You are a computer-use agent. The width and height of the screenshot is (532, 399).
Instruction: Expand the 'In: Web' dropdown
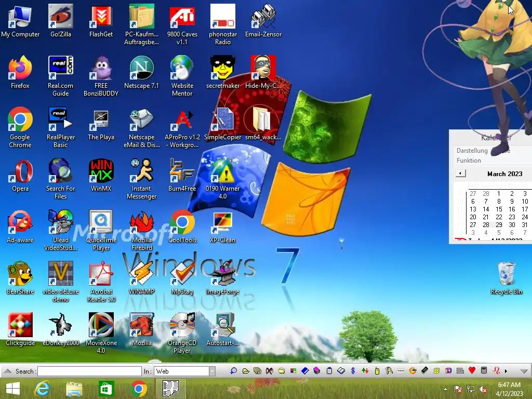tap(212, 371)
